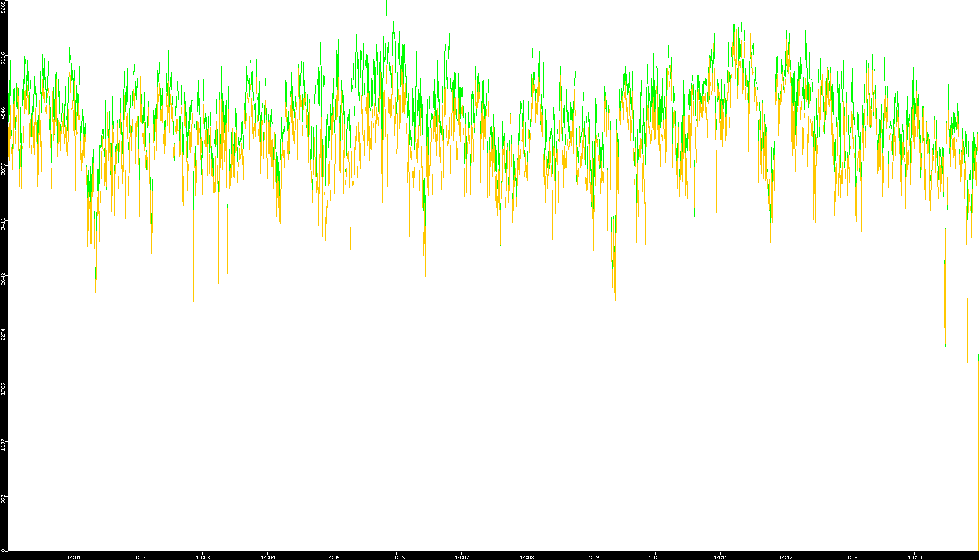
Task: Click the 14:07 time axis label
Action: [462, 557]
